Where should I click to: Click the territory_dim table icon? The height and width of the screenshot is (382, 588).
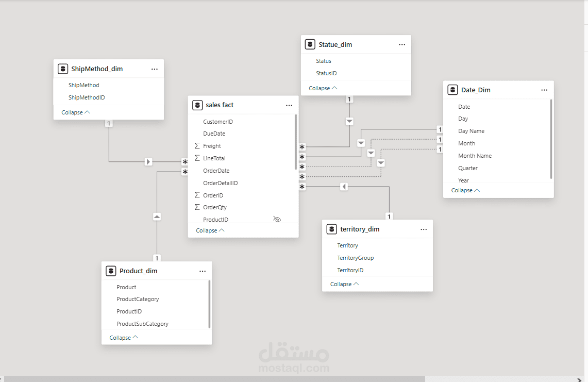click(332, 229)
